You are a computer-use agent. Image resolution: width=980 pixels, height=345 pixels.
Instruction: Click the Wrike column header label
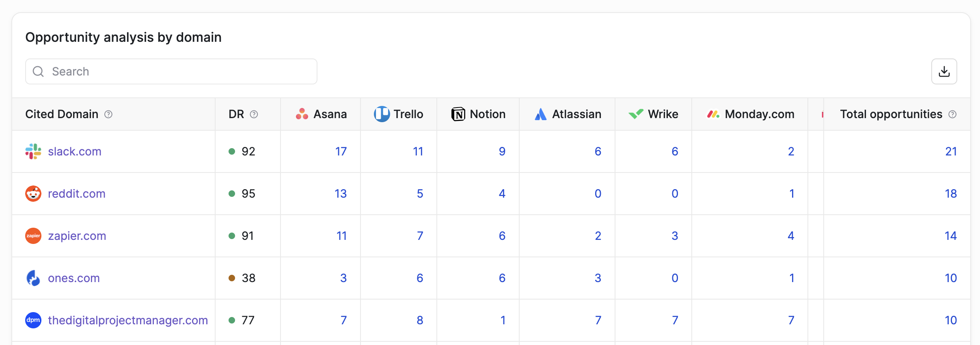663,114
